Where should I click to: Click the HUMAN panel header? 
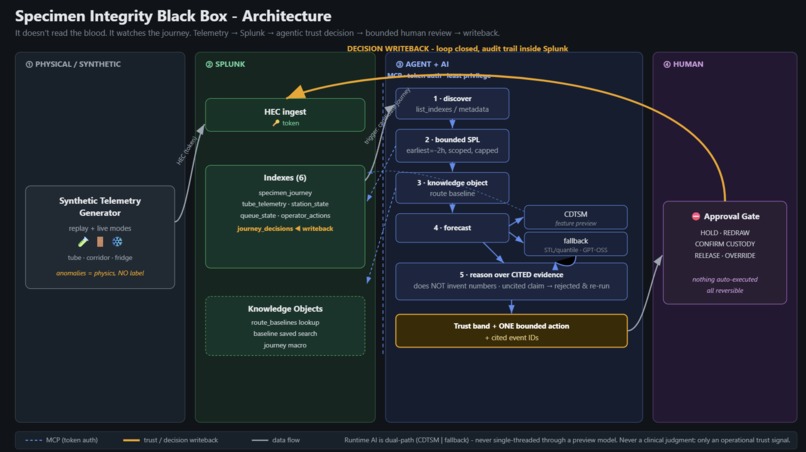[683, 64]
